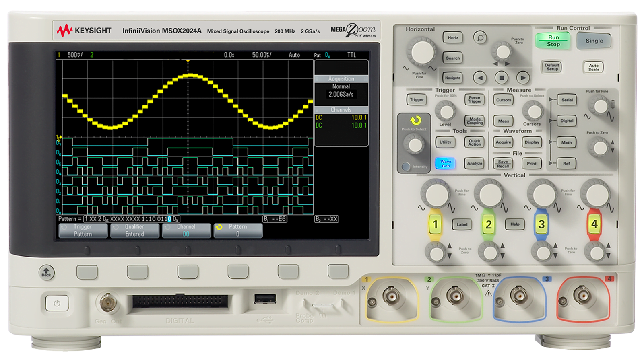Open the on-screen Channel D0 softkey menu
The image size is (644, 362).
tap(186, 230)
